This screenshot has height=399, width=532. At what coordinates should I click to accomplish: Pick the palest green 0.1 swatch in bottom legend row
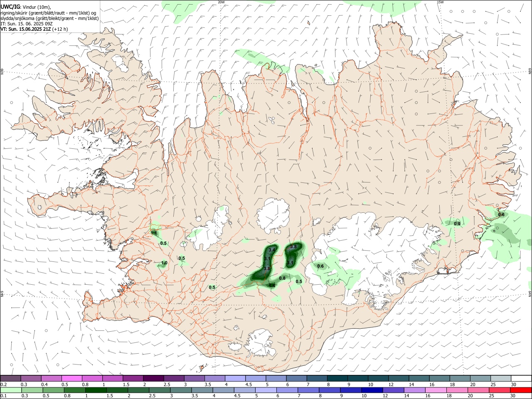(11, 390)
